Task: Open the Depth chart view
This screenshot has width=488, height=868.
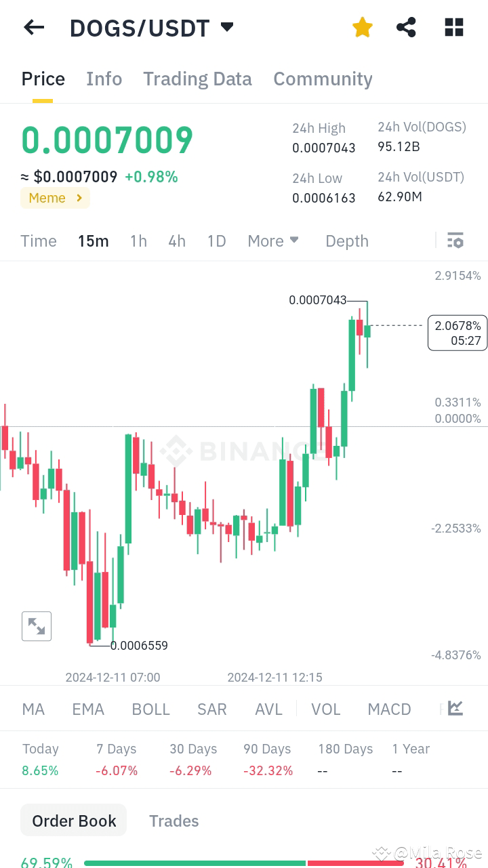Action: 346,241
